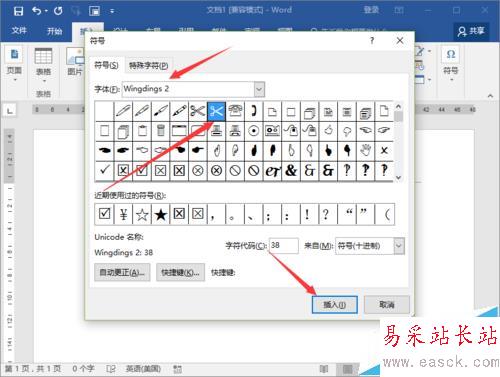Collapse the ribbon with the chevron

pos(490,96)
